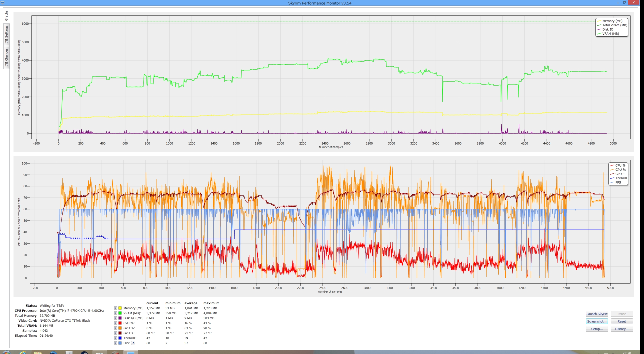
Task: Click VRAM maximum value '4,094 MB'
Action: tap(210, 313)
